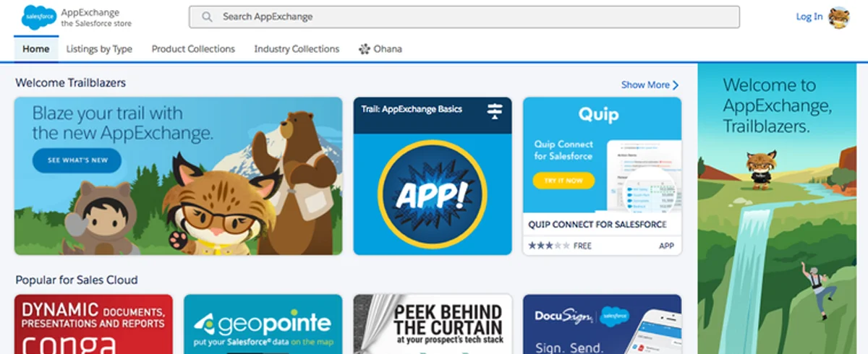Open the Conga dynamic documents card

point(93,324)
